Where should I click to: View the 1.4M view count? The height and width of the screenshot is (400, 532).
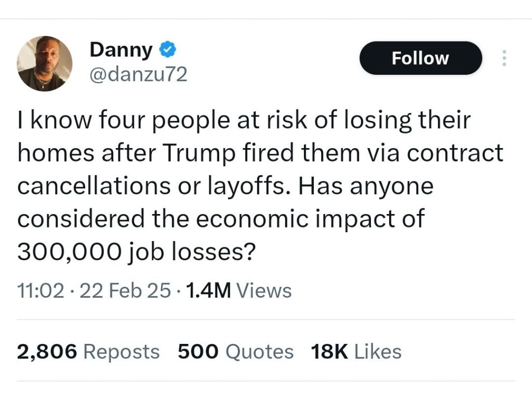click(x=208, y=290)
